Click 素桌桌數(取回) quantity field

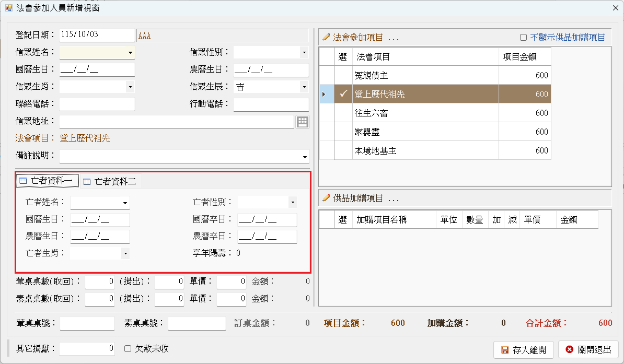click(100, 299)
